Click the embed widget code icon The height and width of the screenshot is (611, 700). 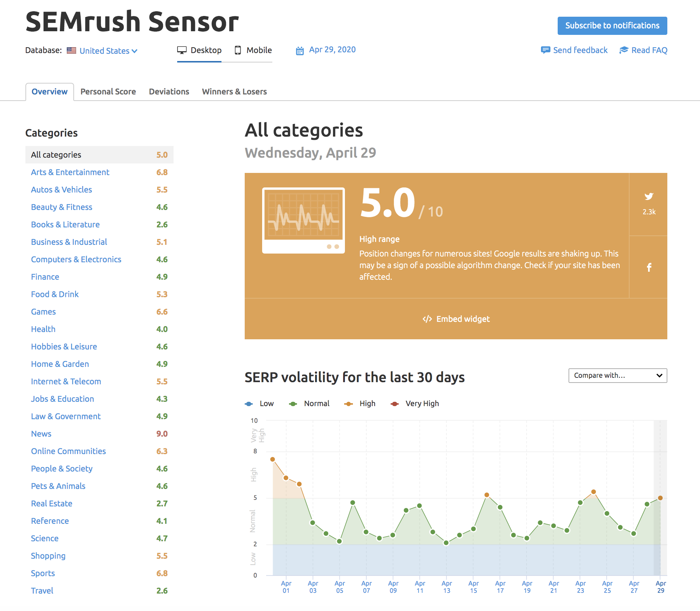(427, 319)
